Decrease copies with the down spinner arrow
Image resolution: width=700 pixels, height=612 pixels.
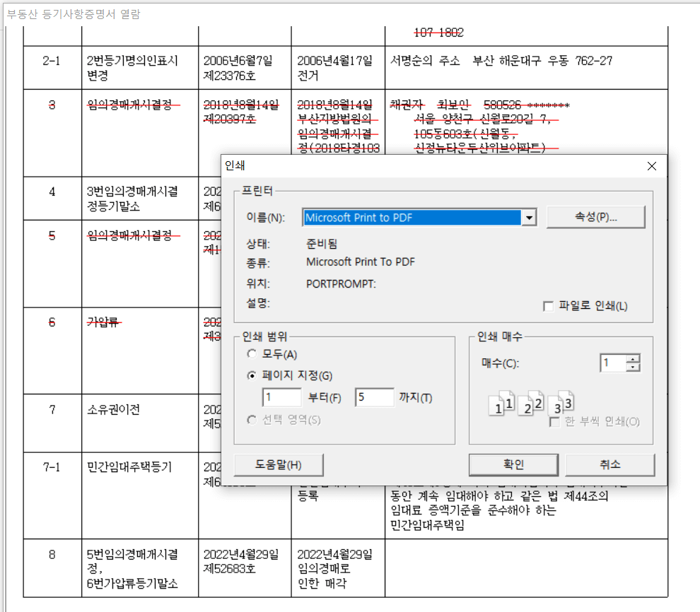click(633, 367)
